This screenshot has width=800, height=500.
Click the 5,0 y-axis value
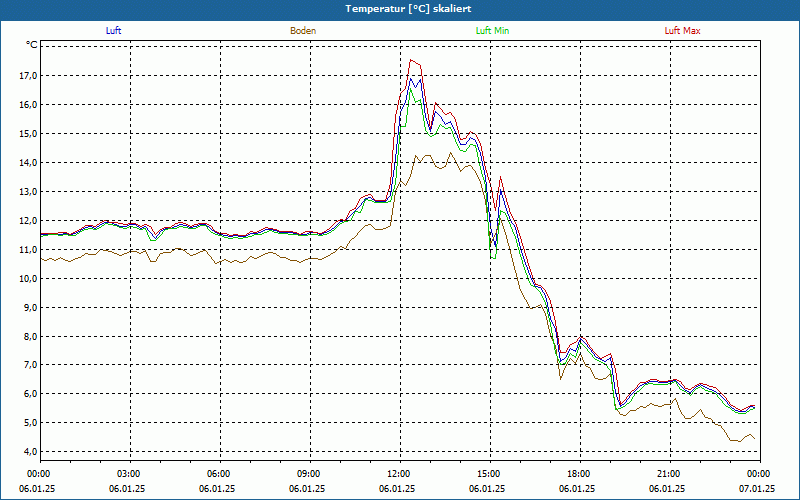click(x=30, y=423)
